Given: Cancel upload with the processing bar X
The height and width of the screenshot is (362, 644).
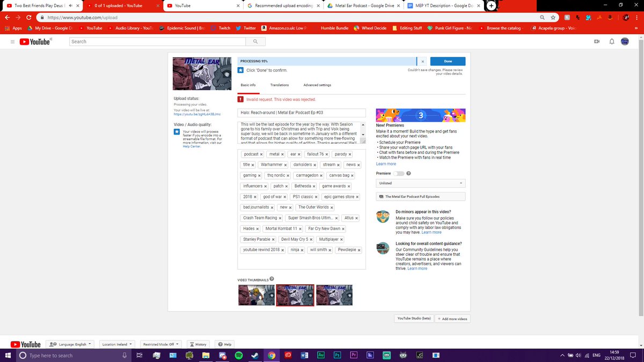Looking at the screenshot, I should pos(422,62).
